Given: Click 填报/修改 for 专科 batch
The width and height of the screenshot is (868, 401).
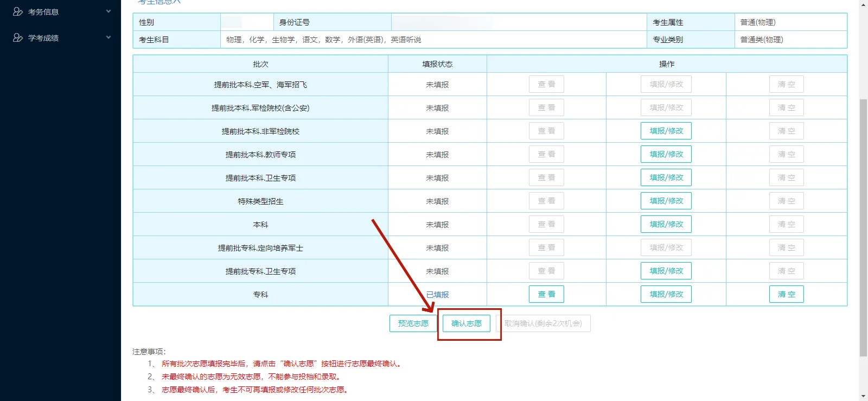Looking at the screenshot, I should click(x=666, y=294).
